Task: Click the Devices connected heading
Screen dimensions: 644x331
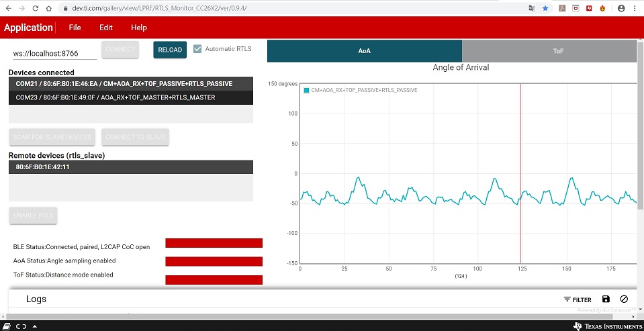Action: [x=42, y=73]
